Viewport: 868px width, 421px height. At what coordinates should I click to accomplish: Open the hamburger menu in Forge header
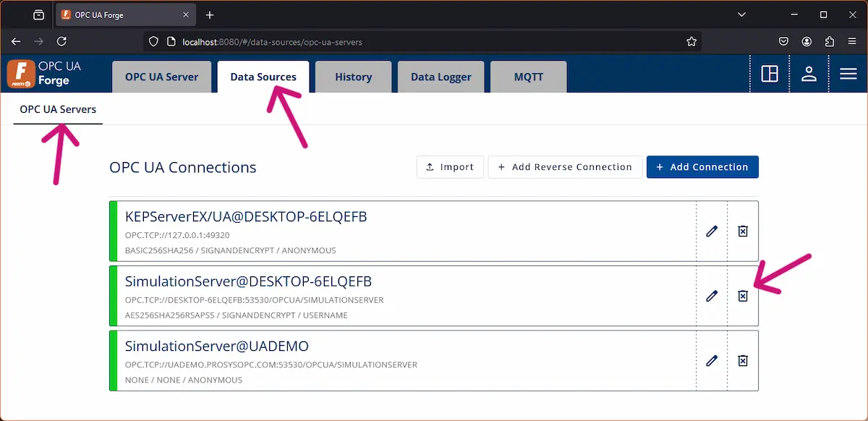pos(848,74)
